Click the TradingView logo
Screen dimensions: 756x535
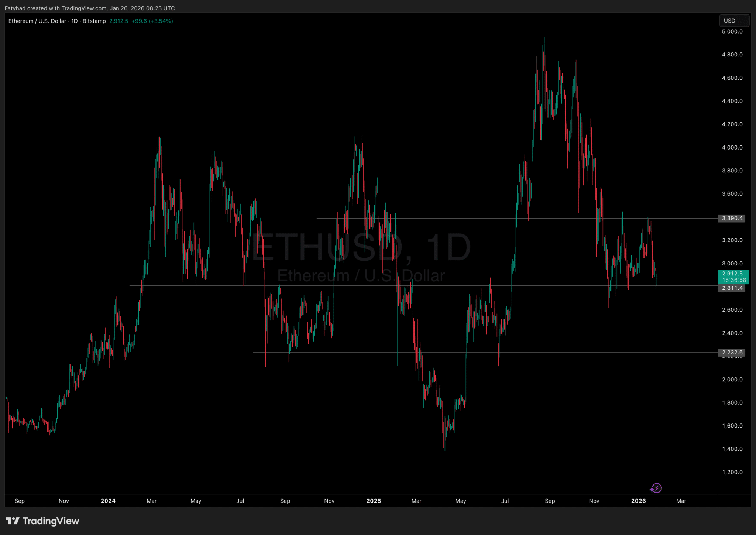42,521
